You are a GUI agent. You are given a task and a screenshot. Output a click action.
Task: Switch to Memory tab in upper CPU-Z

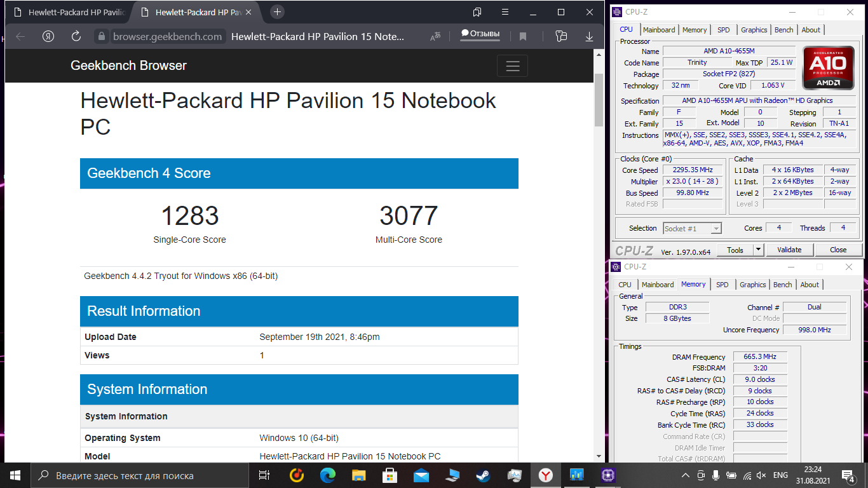(x=695, y=30)
